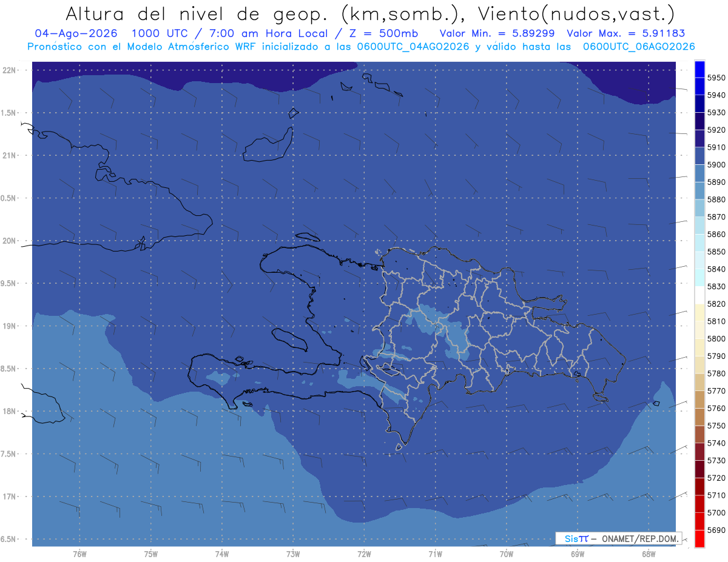728x562 pixels.
Task: Click the 22N latitude axis label
Action: pyautogui.click(x=10, y=70)
